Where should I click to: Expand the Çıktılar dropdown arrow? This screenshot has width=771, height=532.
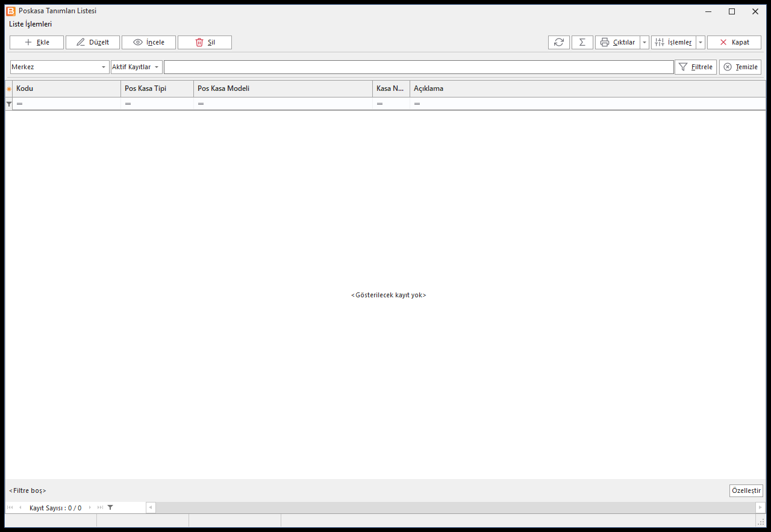pyautogui.click(x=645, y=42)
